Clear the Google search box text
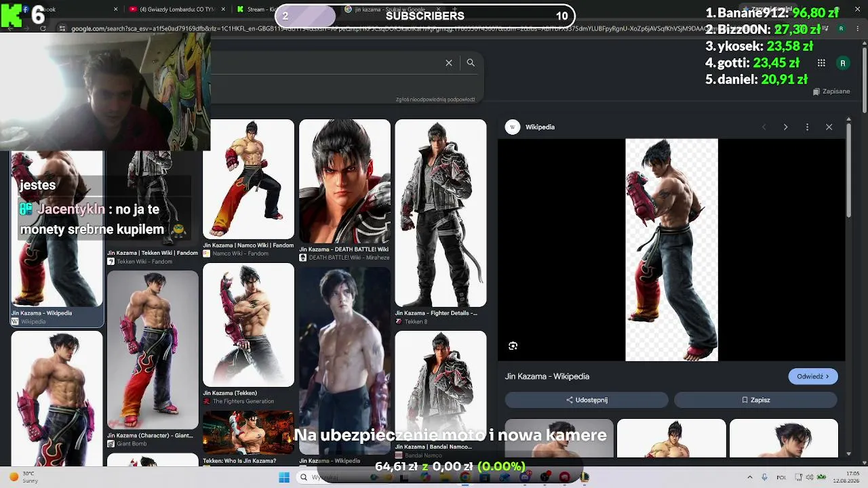Screen dimensions: 868x488 (x=449, y=62)
